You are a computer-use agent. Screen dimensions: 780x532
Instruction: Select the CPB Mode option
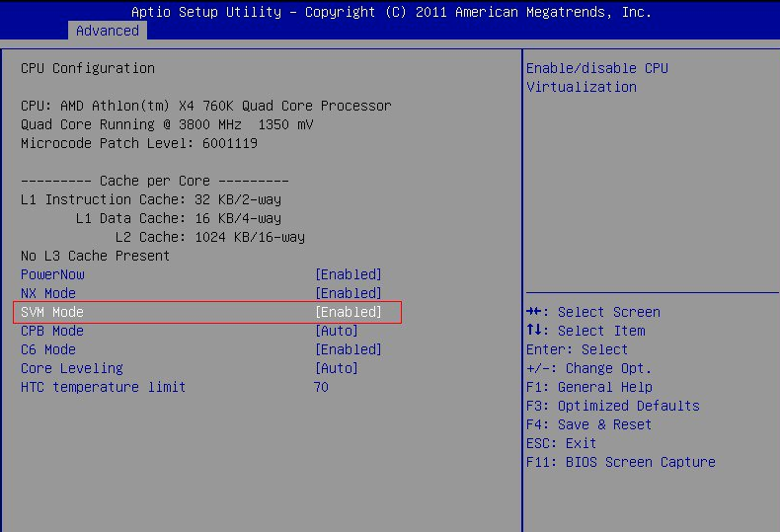52,331
